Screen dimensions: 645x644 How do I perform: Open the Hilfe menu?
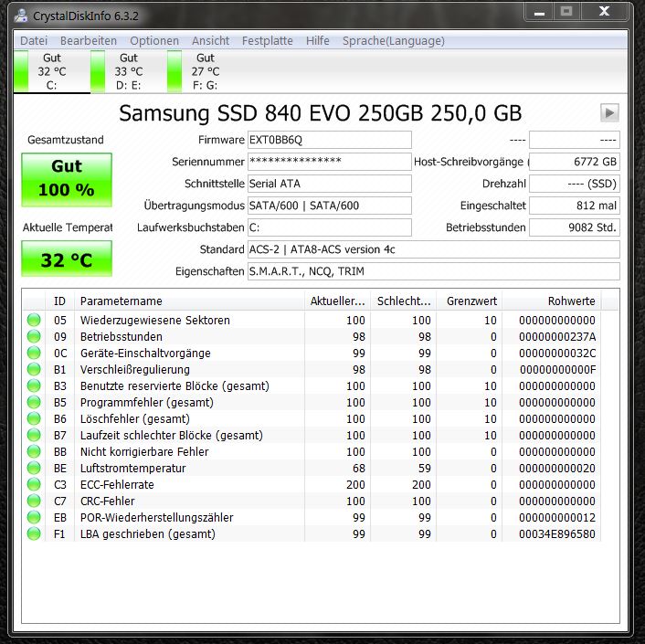(x=318, y=41)
